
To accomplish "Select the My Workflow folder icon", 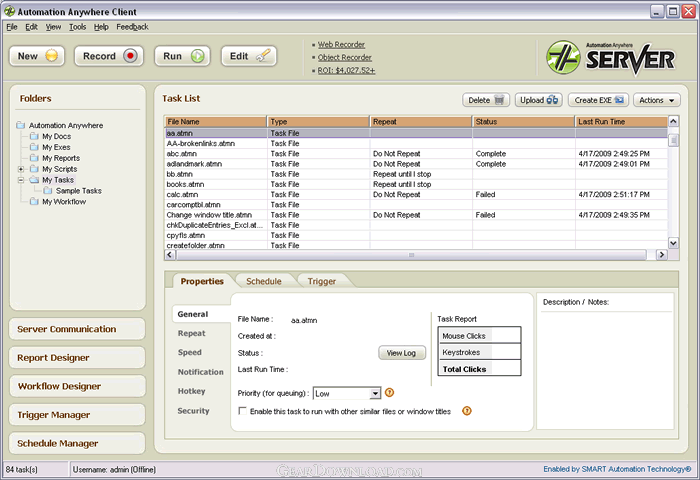I will tap(34, 202).
